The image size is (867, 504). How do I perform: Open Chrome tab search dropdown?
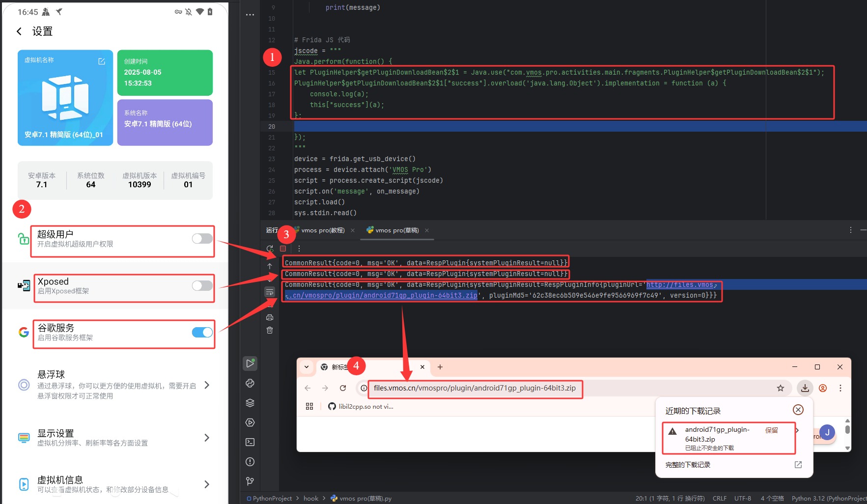(307, 367)
